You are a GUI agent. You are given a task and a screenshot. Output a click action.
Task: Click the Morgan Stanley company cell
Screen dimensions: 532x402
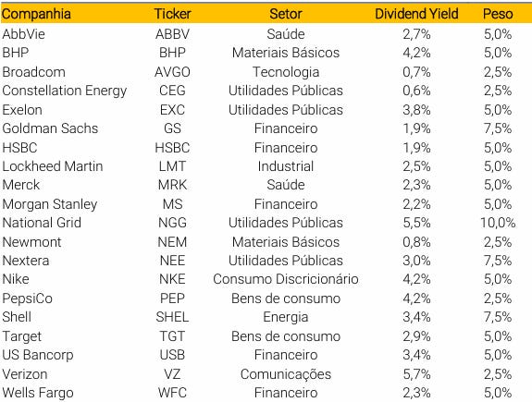point(50,204)
